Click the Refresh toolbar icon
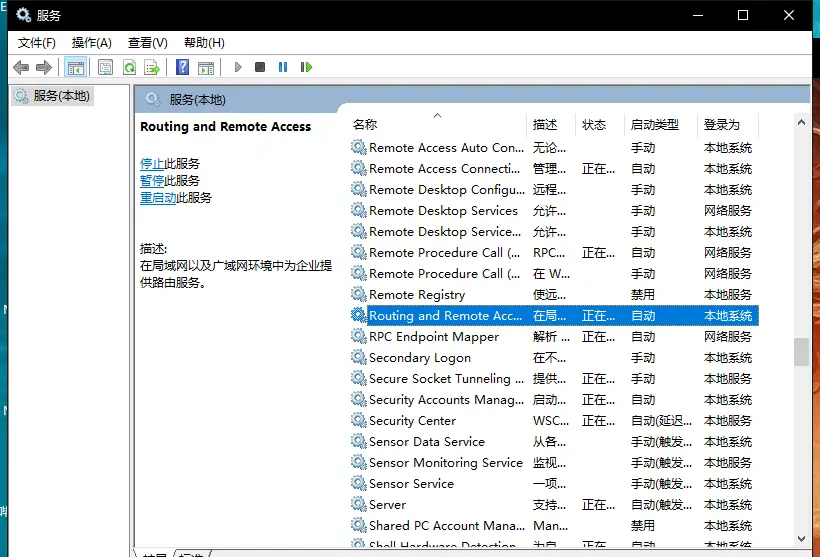 tap(129, 67)
